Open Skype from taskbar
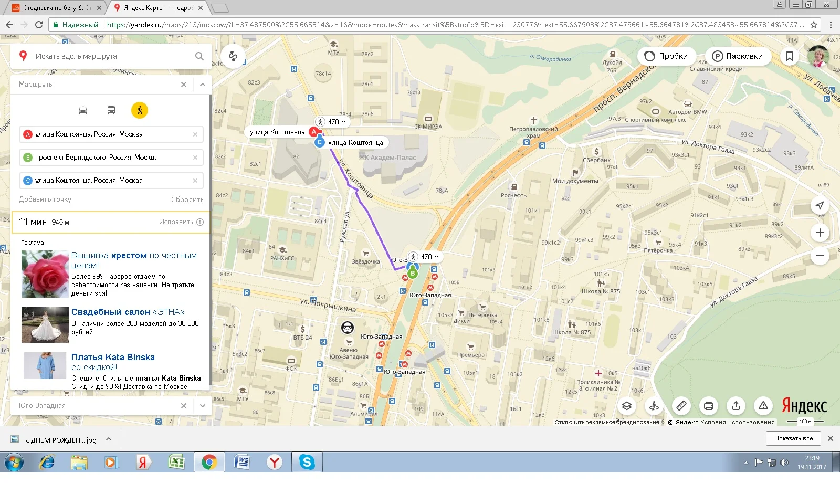 click(307, 463)
